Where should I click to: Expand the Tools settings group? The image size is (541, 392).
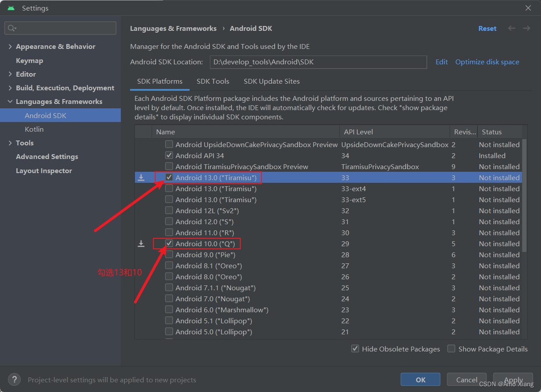[10, 143]
